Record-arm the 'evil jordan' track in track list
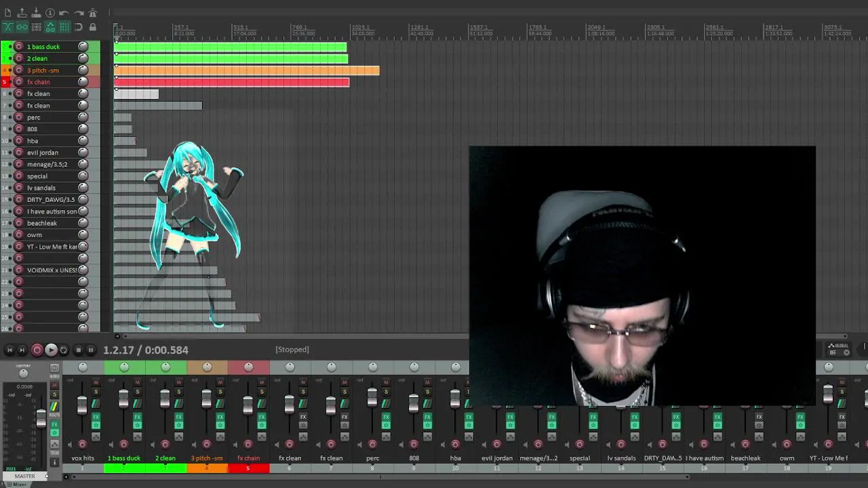The height and width of the screenshot is (488, 868). coord(19,152)
